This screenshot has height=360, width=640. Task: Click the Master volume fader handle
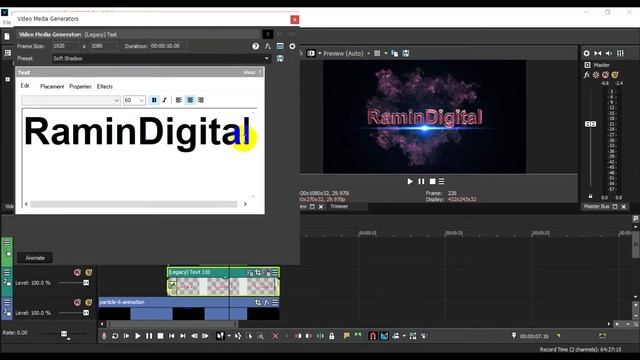click(x=591, y=124)
